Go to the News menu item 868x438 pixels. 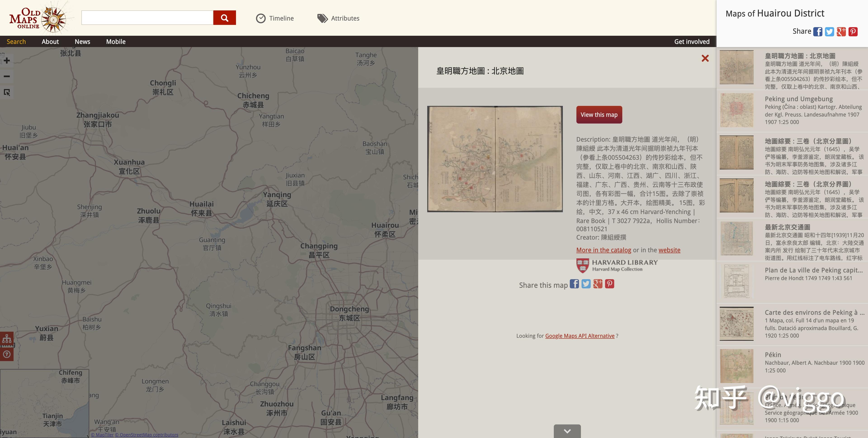(x=82, y=41)
